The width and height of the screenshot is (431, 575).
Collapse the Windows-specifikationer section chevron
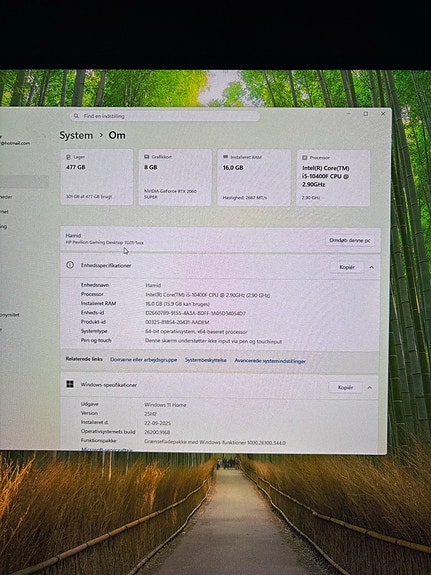(x=369, y=387)
